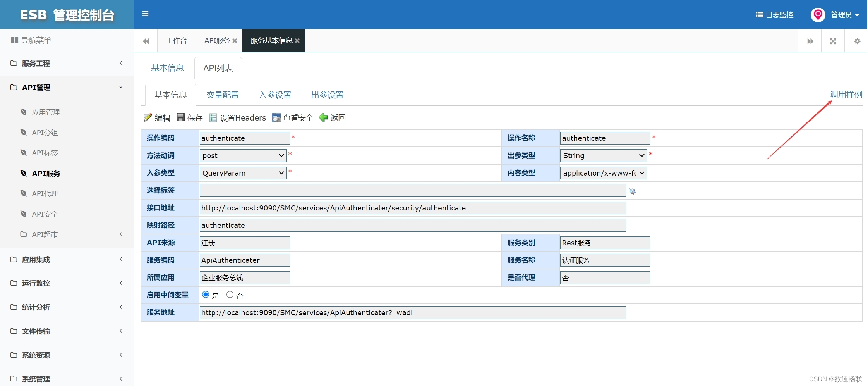This screenshot has height=386, width=868.
Task: Click the 映射路径 input field
Action: coord(413,225)
